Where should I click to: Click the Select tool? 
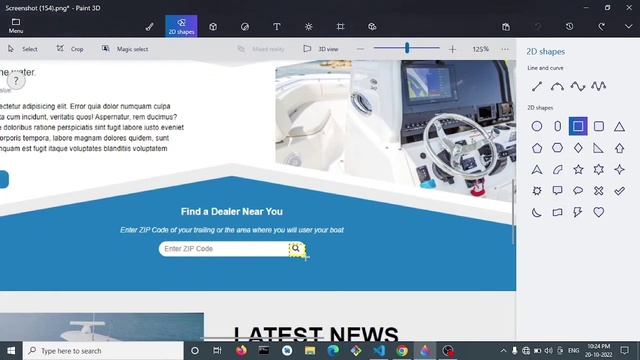point(23,49)
